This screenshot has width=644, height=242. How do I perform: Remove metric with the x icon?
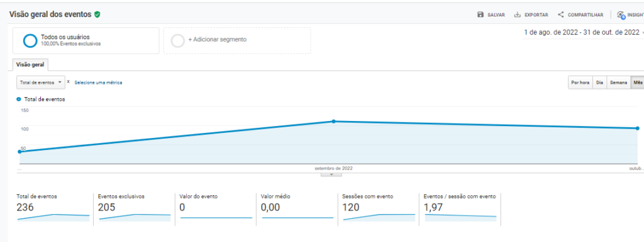click(68, 82)
